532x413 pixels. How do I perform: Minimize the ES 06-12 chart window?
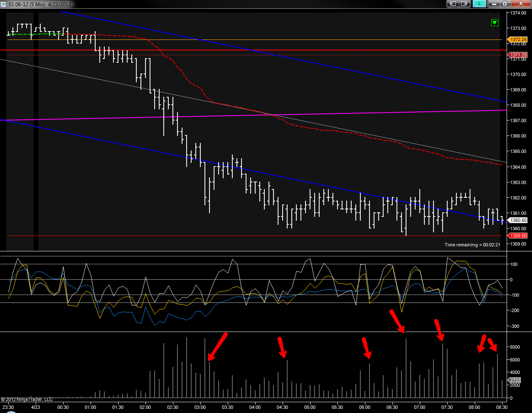coord(494,4)
